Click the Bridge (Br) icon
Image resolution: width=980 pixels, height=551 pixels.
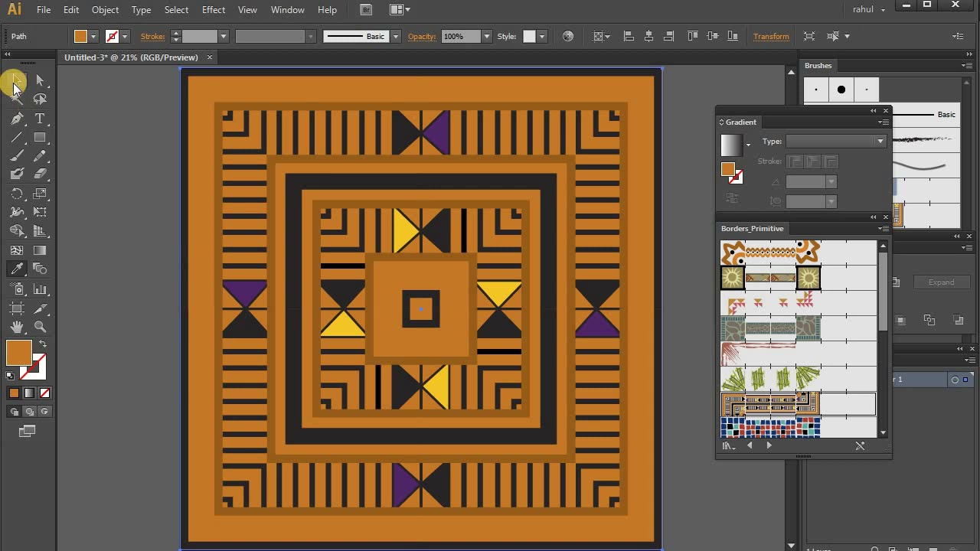(366, 9)
